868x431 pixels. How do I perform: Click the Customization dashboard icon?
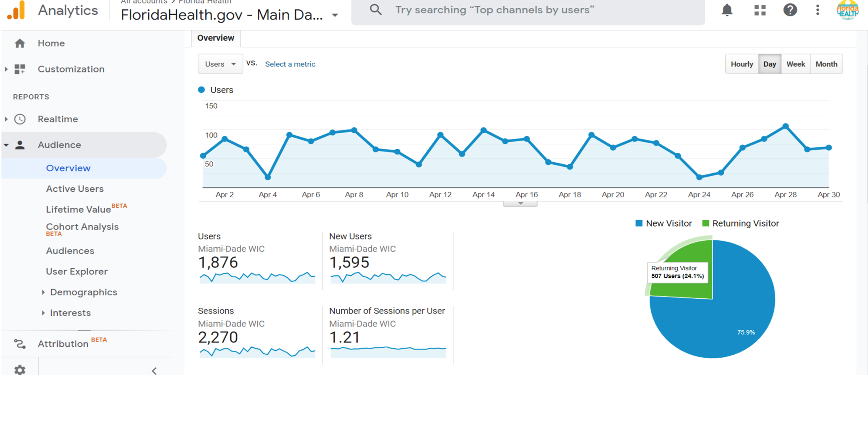point(20,69)
